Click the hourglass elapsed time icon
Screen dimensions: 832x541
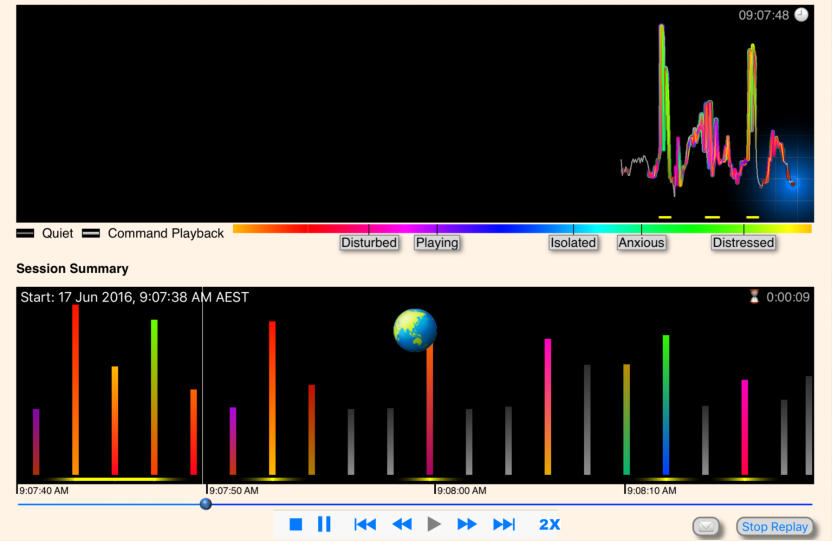pyautogui.click(x=754, y=297)
